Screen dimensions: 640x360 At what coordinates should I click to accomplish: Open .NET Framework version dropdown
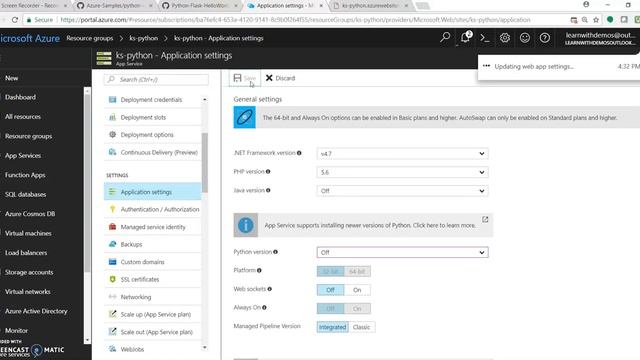pos(402,153)
